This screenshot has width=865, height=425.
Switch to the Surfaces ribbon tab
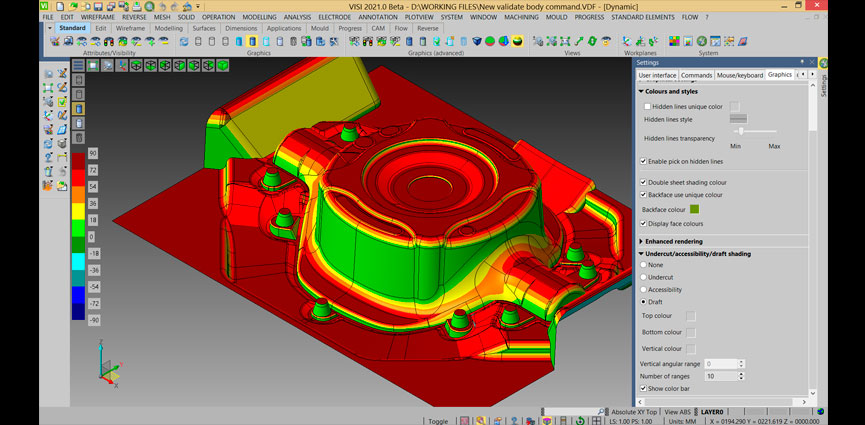click(x=204, y=28)
